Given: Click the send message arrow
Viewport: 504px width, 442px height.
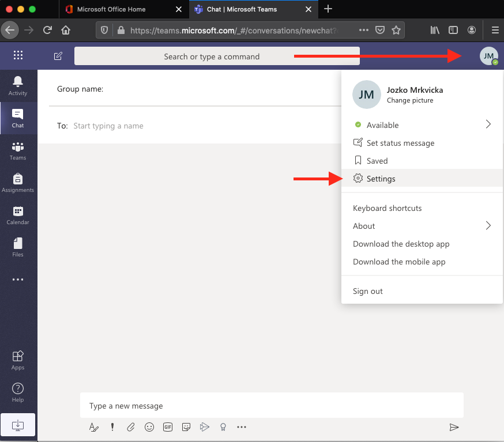Looking at the screenshot, I should coord(454,427).
